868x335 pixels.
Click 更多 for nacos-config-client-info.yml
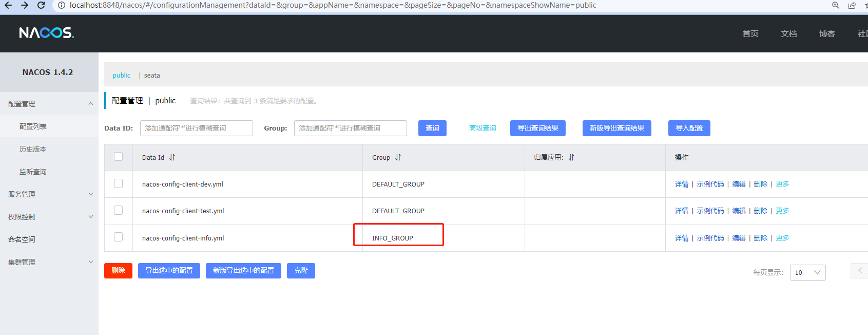pyautogui.click(x=782, y=238)
